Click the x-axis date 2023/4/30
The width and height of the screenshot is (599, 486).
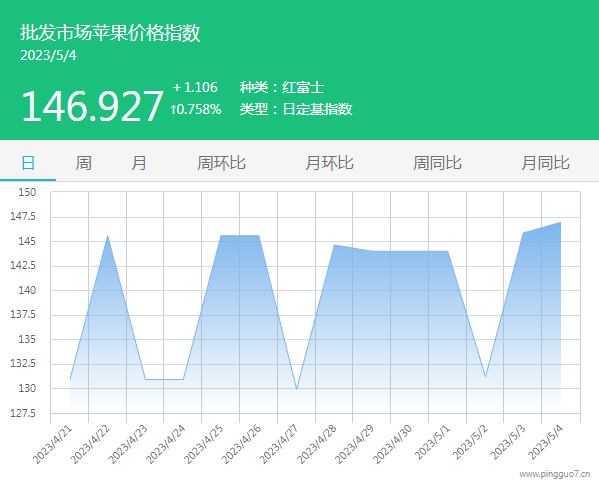point(392,444)
